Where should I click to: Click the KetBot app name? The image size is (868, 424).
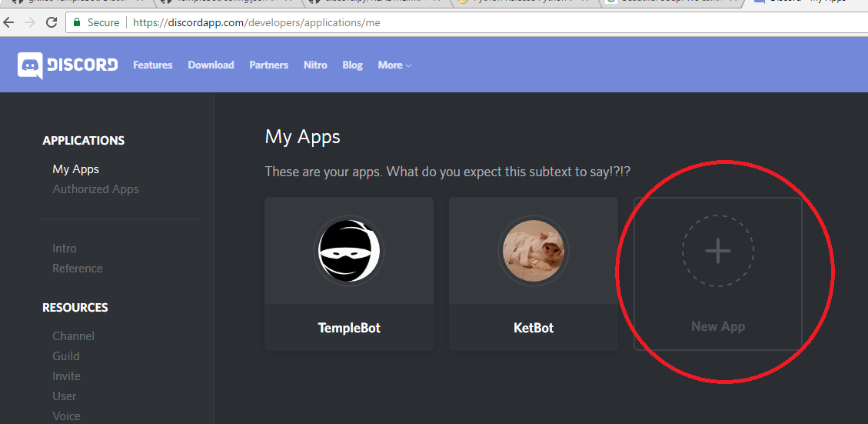[x=534, y=328]
